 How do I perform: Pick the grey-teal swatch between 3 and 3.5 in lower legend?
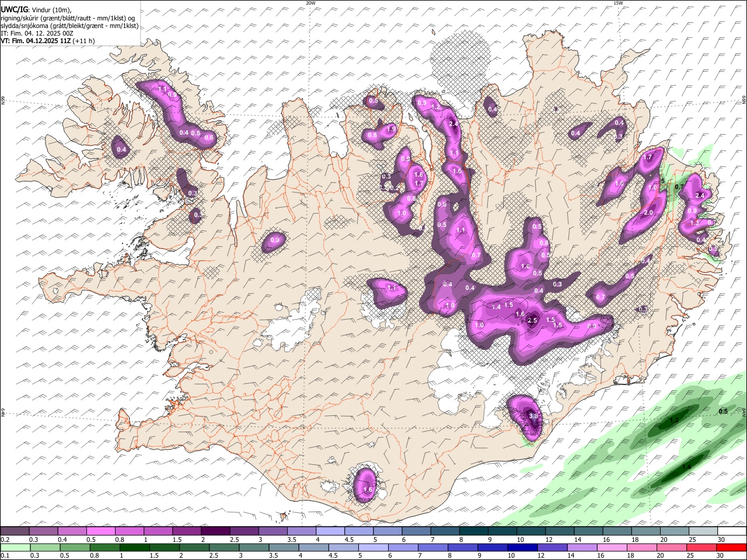click(254, 547)
